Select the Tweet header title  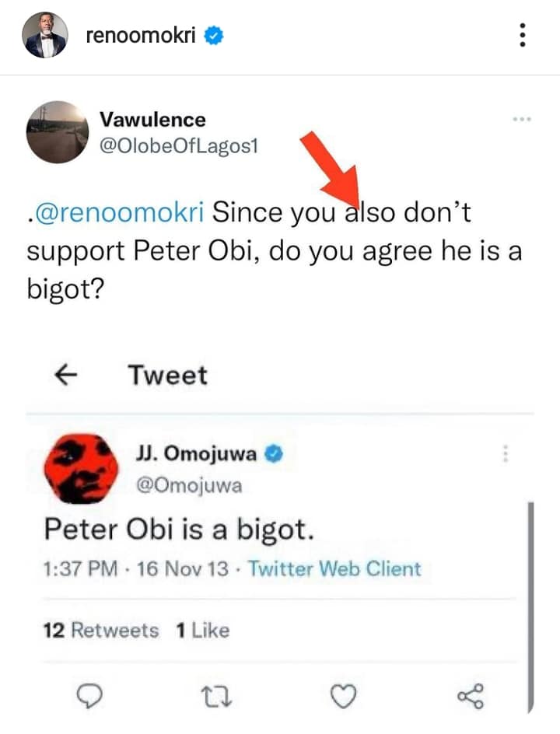(x=168, y=375)
